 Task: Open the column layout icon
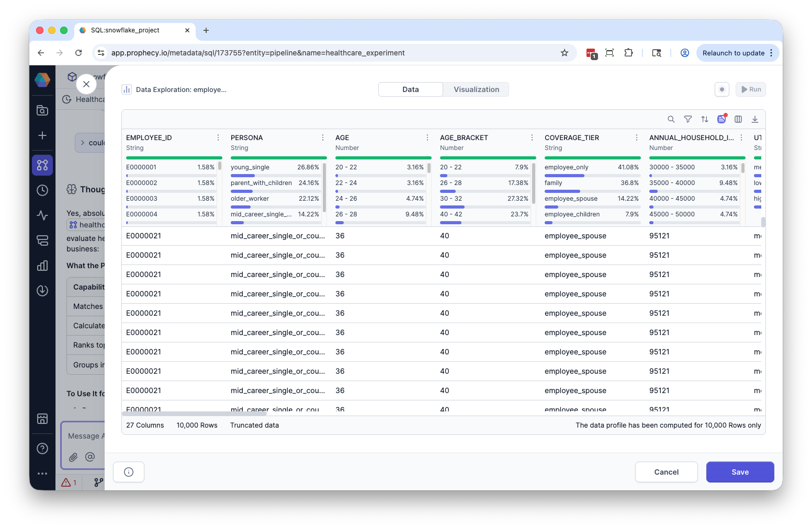click(738, 119)
